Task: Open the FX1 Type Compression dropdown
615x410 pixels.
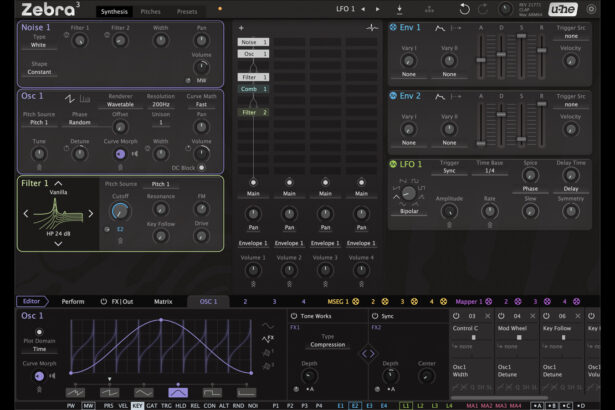Action: pyautogui.click(x=328, y=345)
